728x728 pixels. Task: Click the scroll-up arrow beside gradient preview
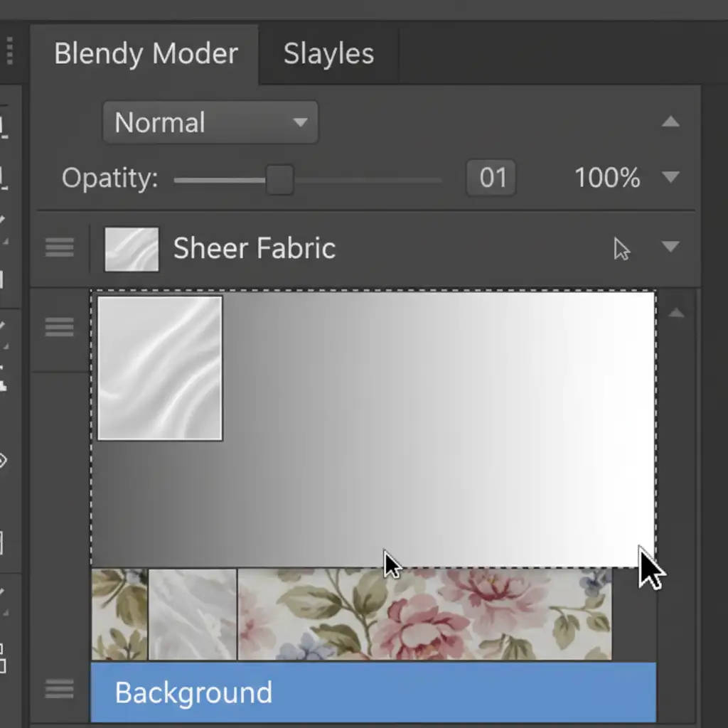[x=675, y=313]
